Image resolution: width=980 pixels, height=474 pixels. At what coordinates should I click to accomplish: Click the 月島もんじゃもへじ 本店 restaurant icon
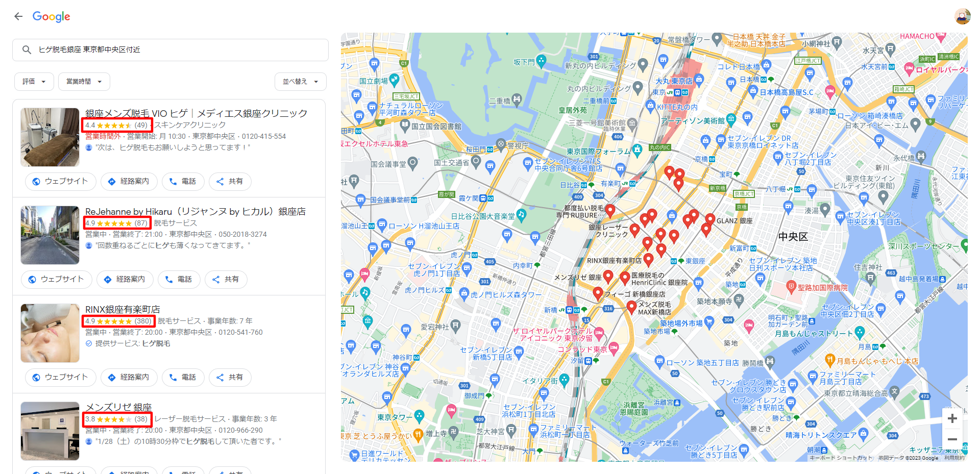coord(830,360)
